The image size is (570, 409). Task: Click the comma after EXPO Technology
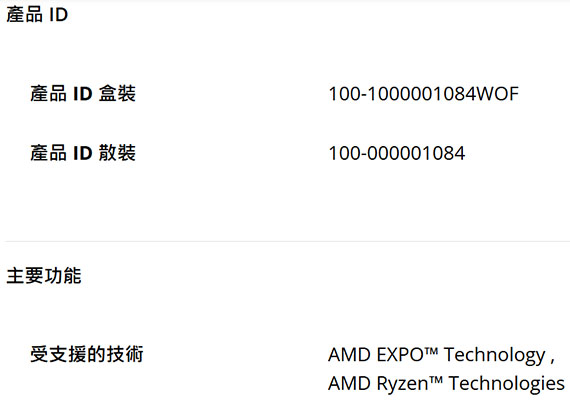tap(553, 361)
